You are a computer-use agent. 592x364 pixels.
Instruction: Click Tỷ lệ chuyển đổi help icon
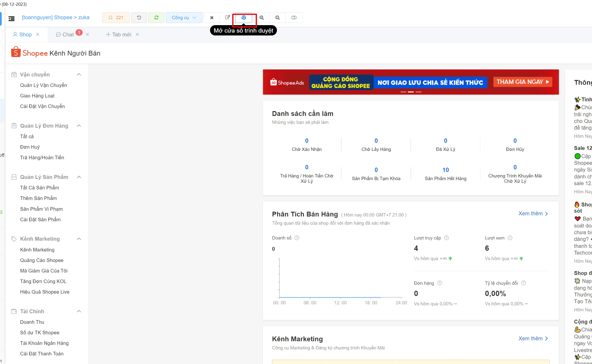pyautogui.click(x=523, y=283)
